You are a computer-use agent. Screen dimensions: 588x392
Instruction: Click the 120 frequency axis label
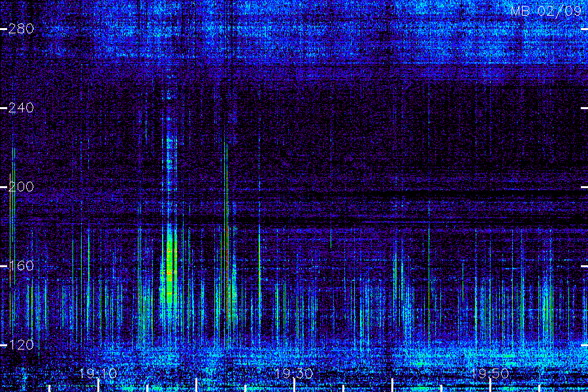click(21, 345)
